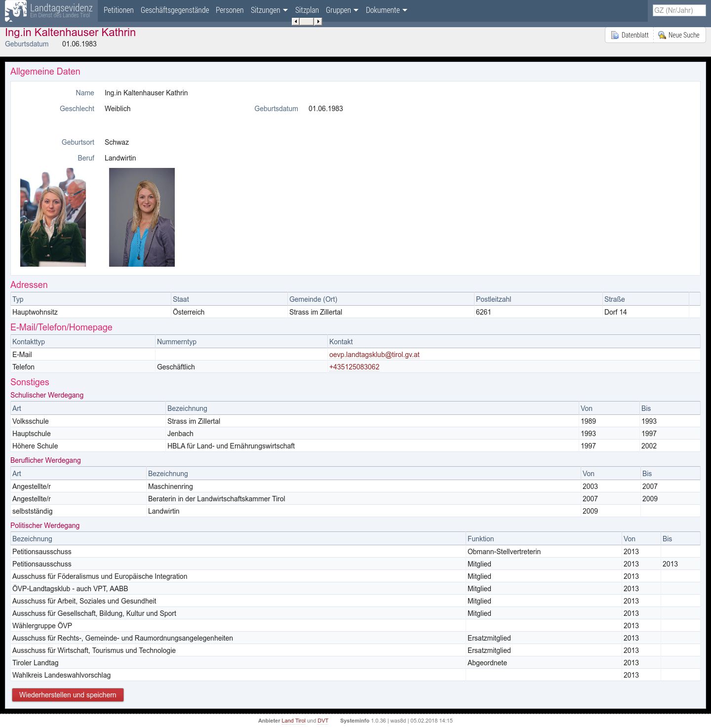Open the Datenblatt document icon
711x728 pixels.
coord(615,35)
